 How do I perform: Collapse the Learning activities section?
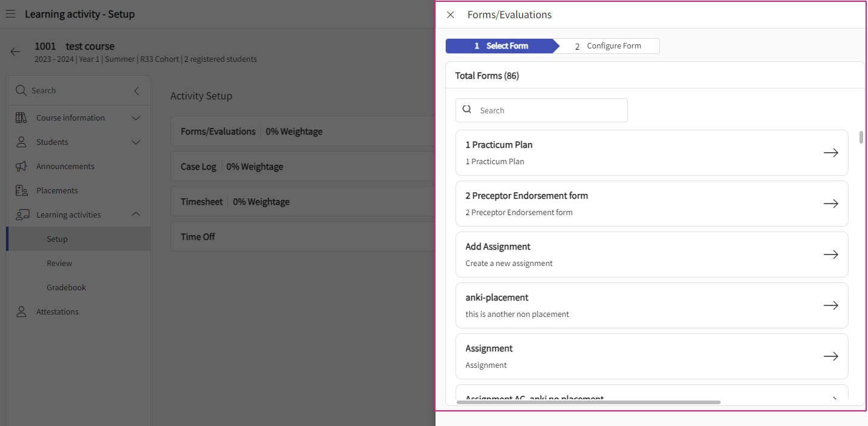tap(136, 214)
